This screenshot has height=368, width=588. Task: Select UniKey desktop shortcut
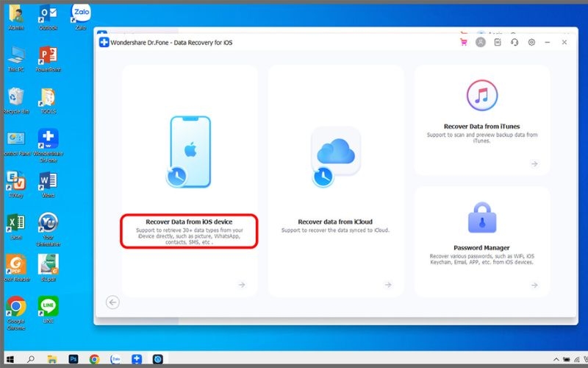[x=16, y=185]
